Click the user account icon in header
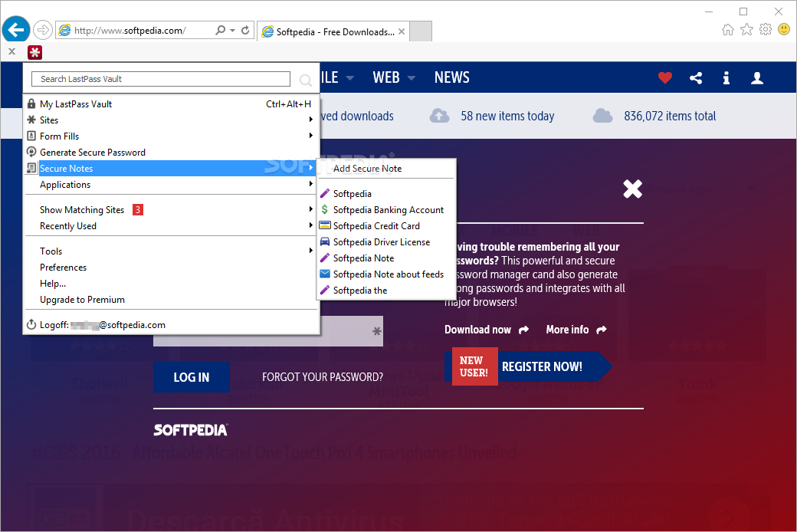Viewport: 797px width, 532px height. tap(757, 78)
